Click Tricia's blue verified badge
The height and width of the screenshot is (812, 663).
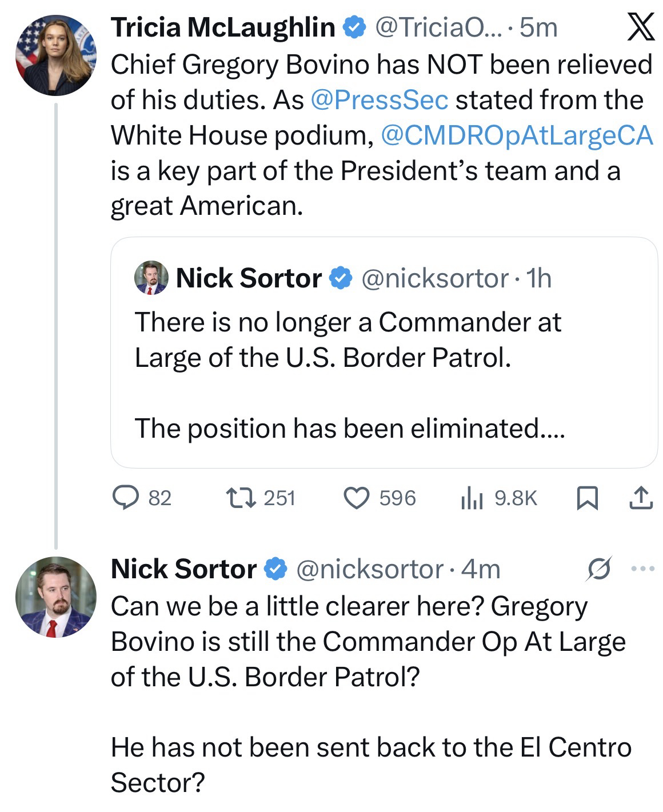[354, 27]
